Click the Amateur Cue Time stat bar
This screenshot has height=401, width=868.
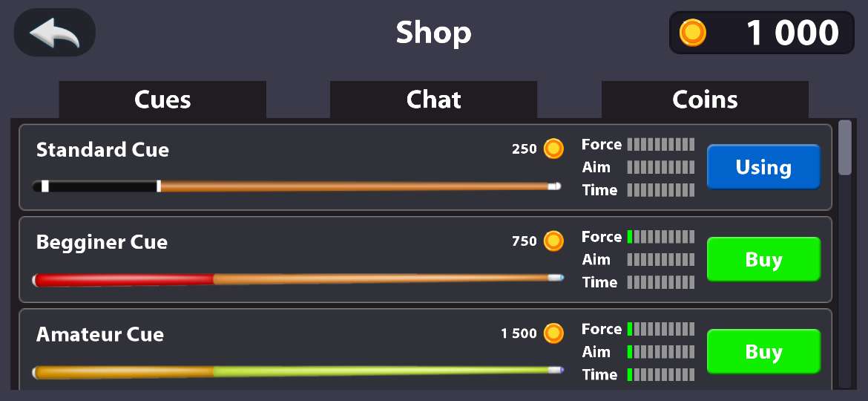point(661,374)
